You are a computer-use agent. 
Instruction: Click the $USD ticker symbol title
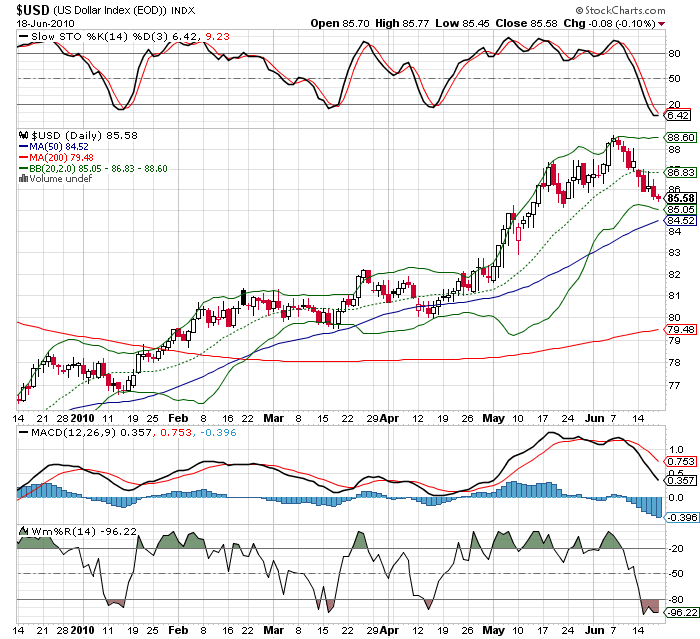32,8
